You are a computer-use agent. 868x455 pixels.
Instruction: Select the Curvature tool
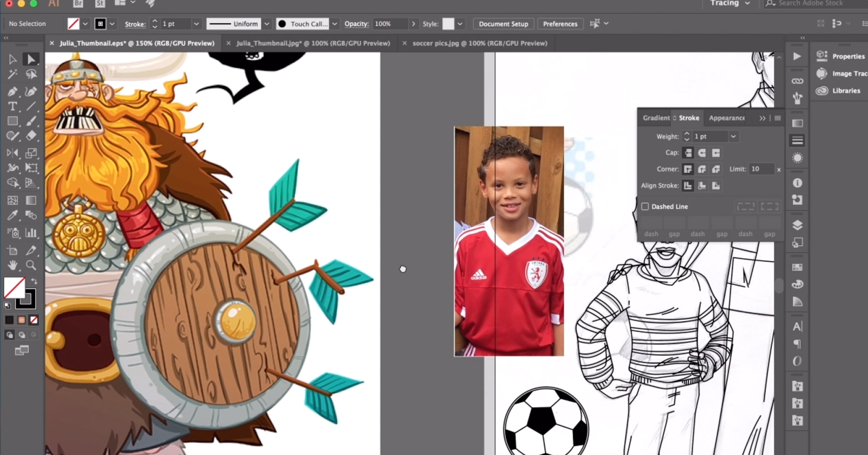point(31,91)
